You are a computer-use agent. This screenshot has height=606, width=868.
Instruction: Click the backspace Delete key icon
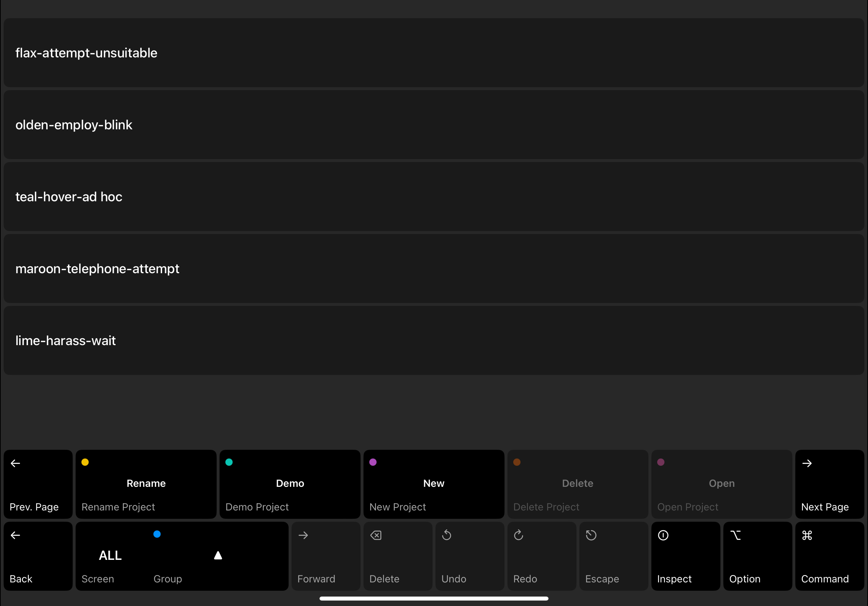click(376, 535)
